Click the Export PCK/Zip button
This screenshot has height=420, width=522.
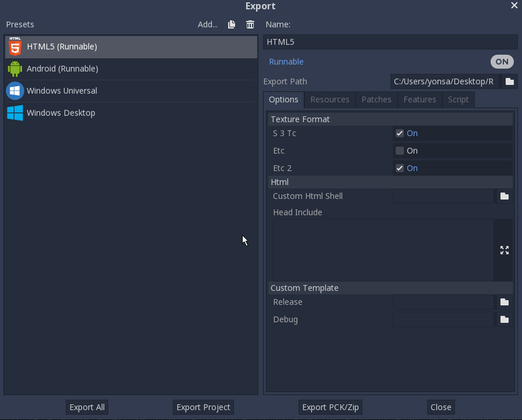[x=330, y=407]
